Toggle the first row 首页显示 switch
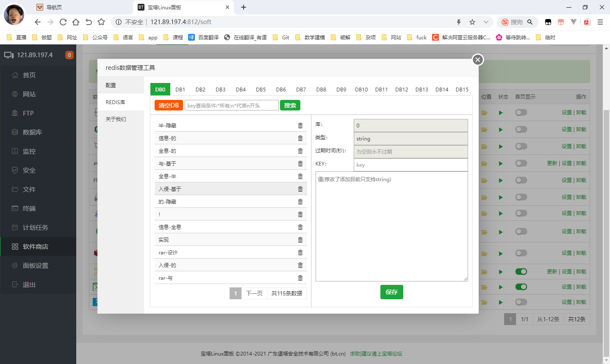Viewport: 610px width, 364px height. click(521, 113)
